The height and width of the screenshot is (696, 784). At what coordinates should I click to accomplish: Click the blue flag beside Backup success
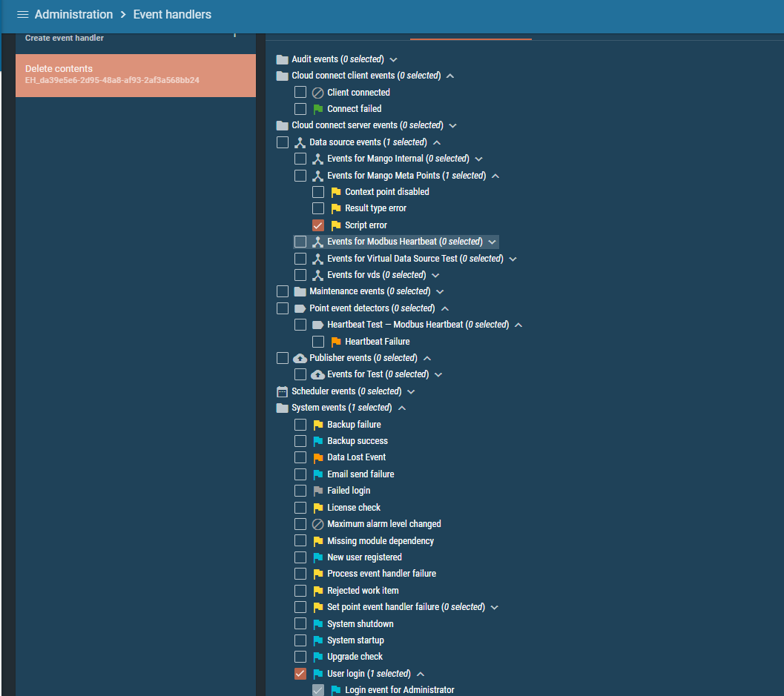(318, 441)
